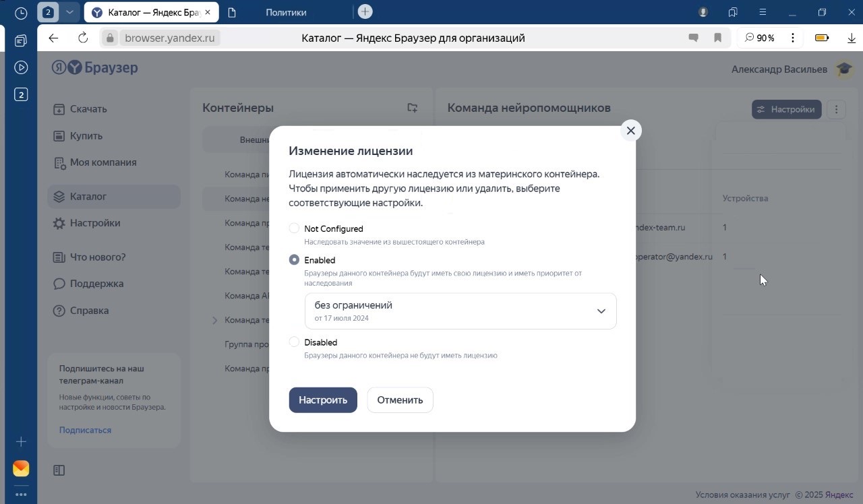Click the battery saver icon
The width and height of the screenshot is (863, 504).
point(822,38)
